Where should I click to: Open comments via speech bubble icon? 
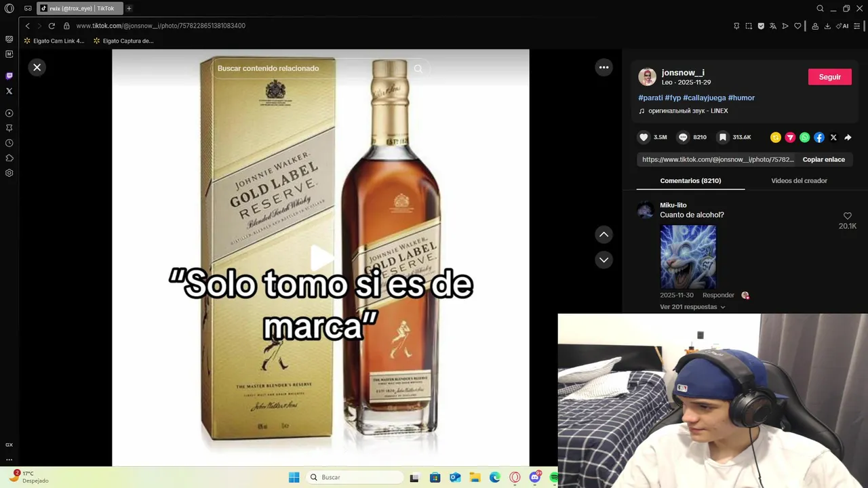point(683,137)
